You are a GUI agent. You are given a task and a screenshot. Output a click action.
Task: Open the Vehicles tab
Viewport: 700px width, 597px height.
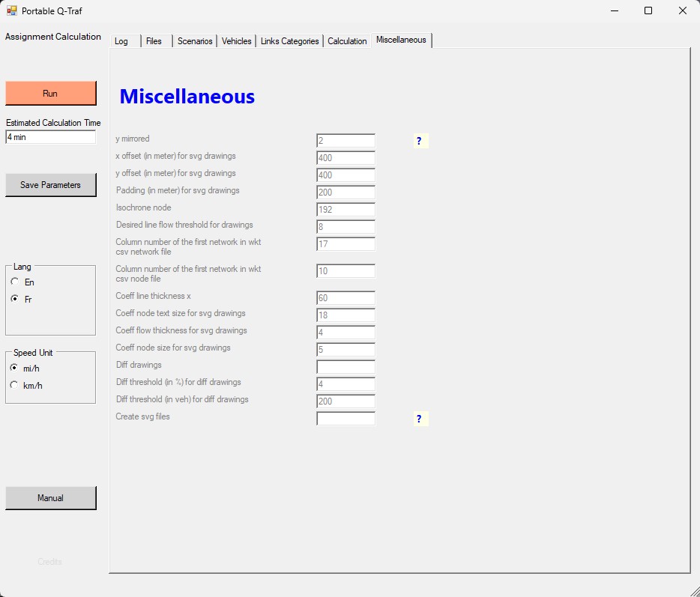237,41
